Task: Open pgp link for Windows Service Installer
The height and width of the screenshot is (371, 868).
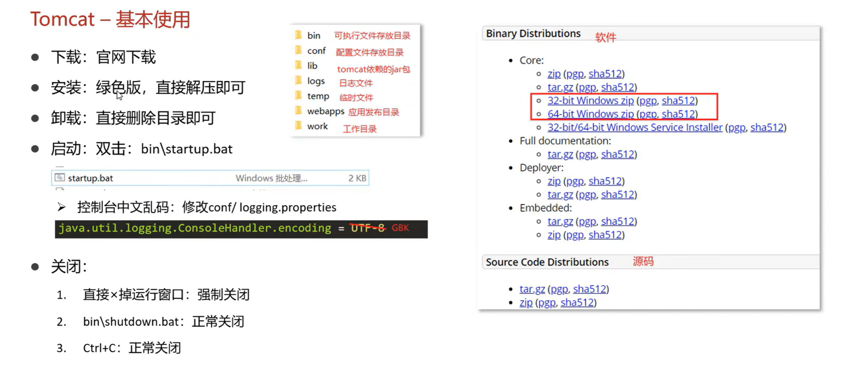Action: [x=737, y=128]
